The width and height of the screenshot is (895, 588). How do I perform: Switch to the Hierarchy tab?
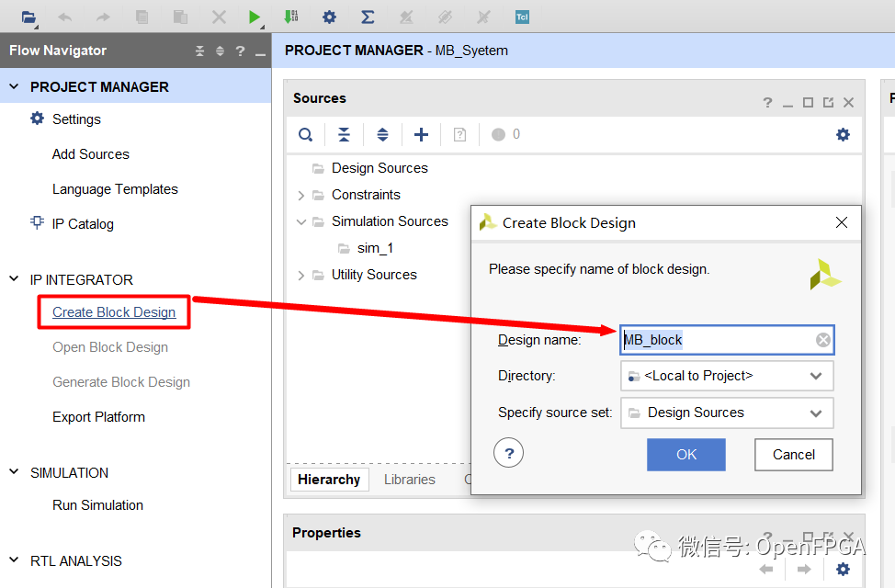click(329, 480)
